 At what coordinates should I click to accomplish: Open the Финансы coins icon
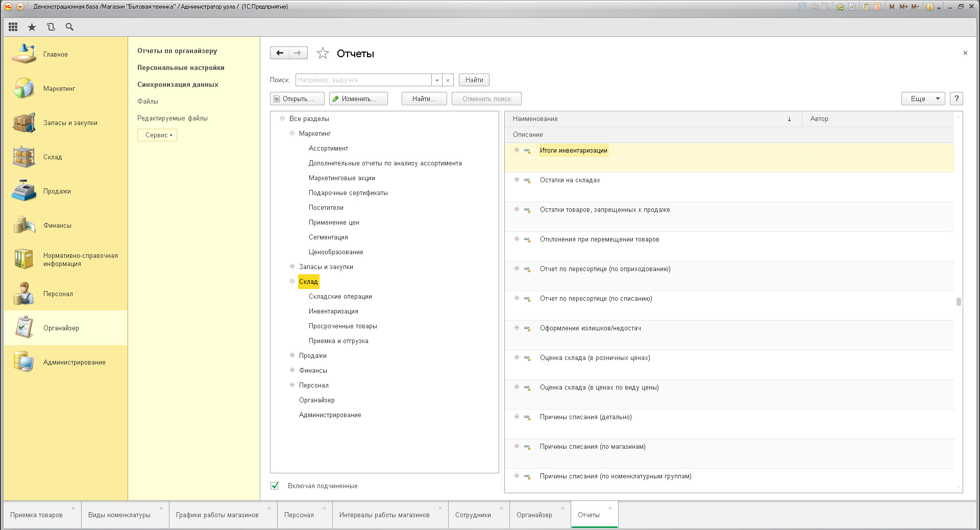(24, 225)
